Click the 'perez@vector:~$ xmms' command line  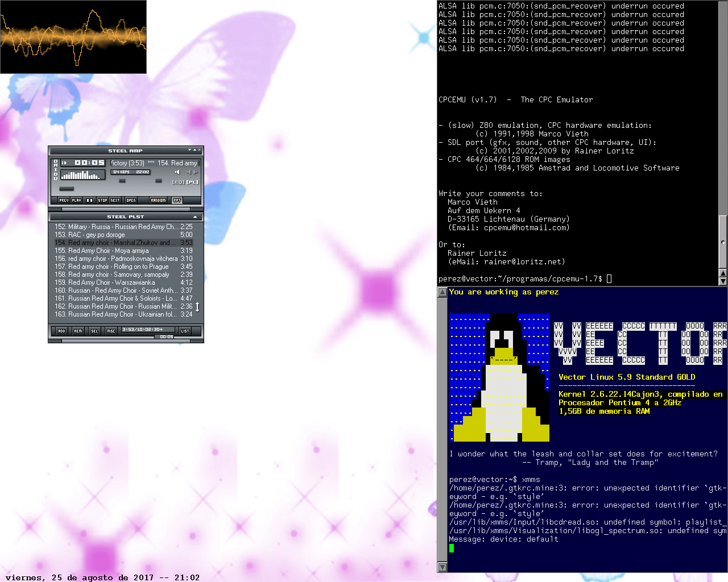click(x=495, y=479)
